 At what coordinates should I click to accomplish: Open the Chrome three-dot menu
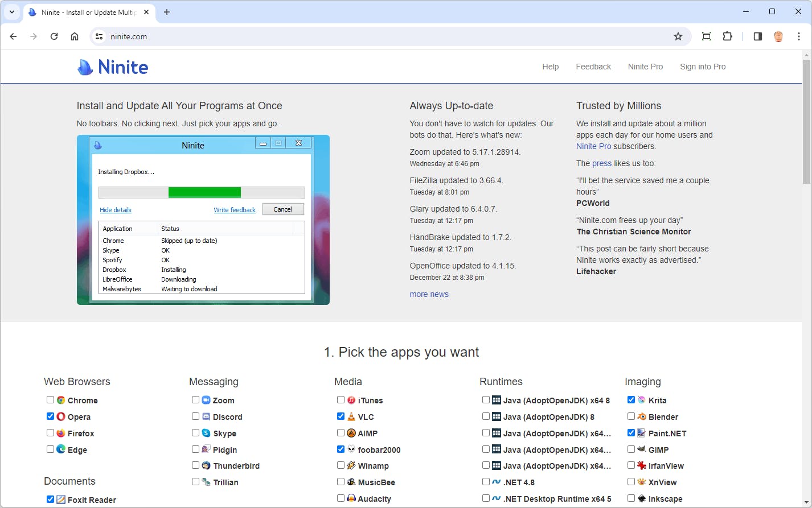799,36
